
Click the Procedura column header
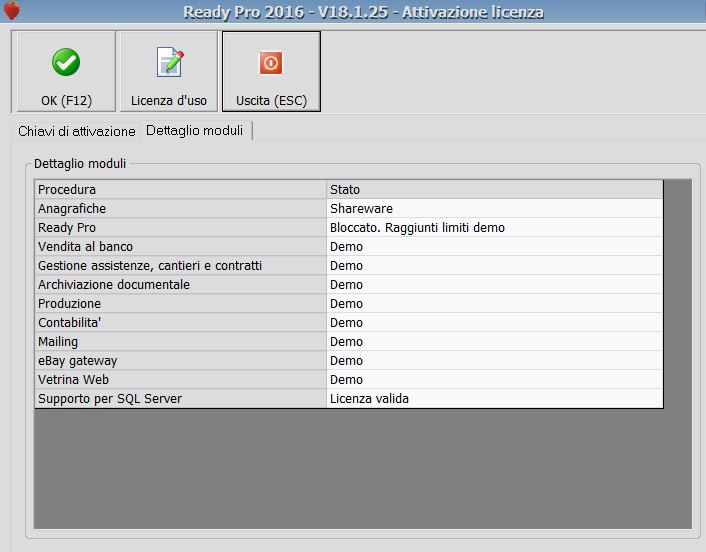(181, 190)
